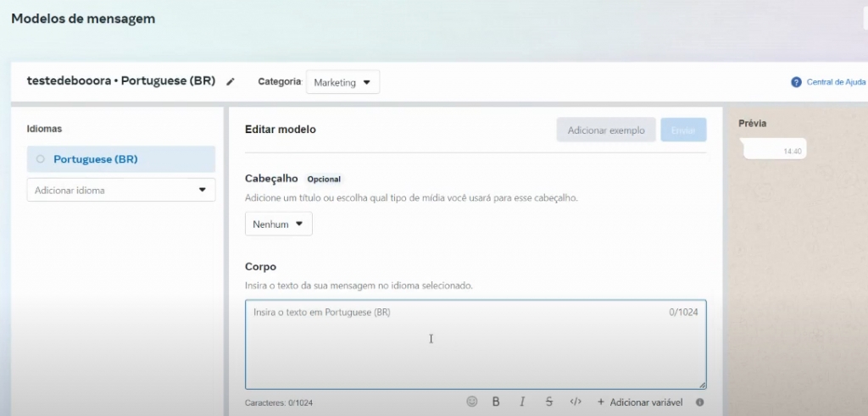868x416 pixels.
Task: Click the preview message bubble
Action: (775, 150)
